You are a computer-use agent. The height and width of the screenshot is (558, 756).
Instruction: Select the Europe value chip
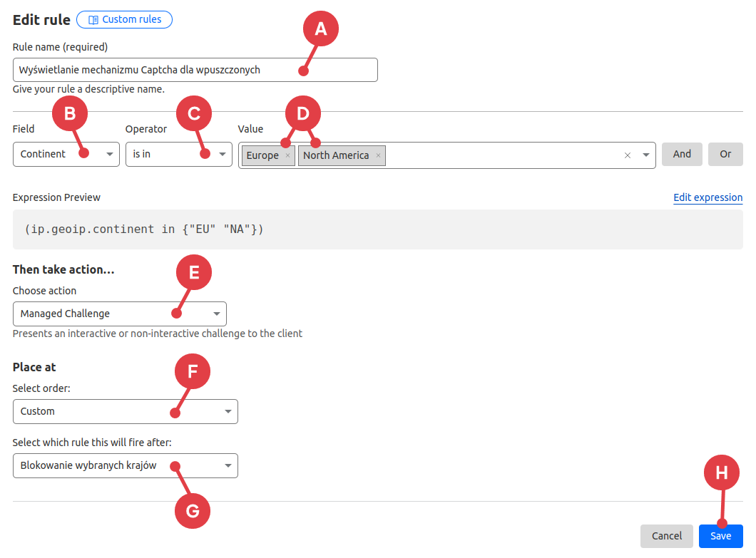point(262,155)
